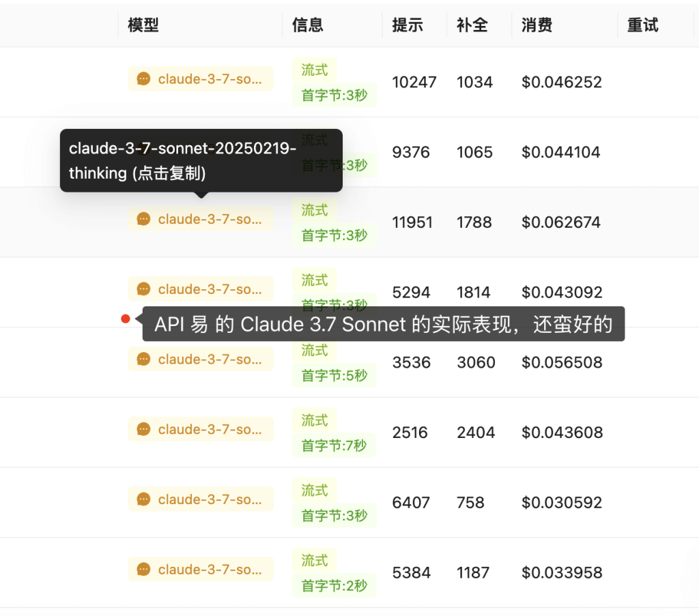This screenshot has height=616, width=699.
Task: Click the 重试 column header
Action: [x=642, y=25]
